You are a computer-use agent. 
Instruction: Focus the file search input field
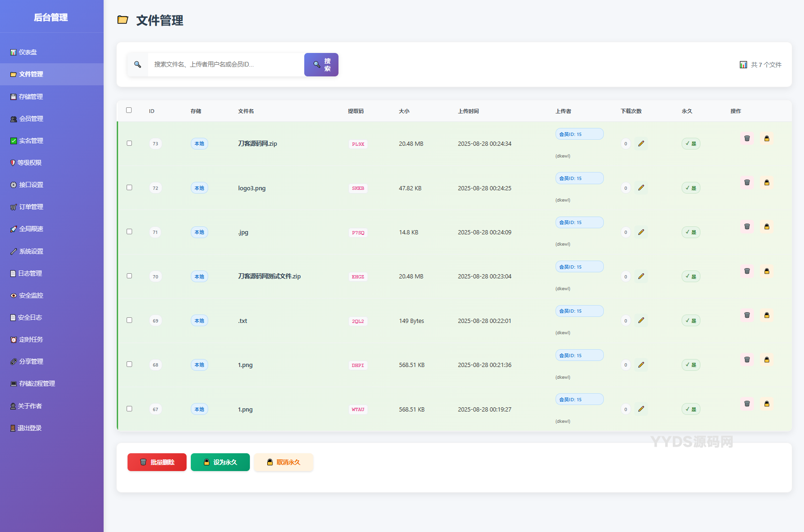pos(225,65)
